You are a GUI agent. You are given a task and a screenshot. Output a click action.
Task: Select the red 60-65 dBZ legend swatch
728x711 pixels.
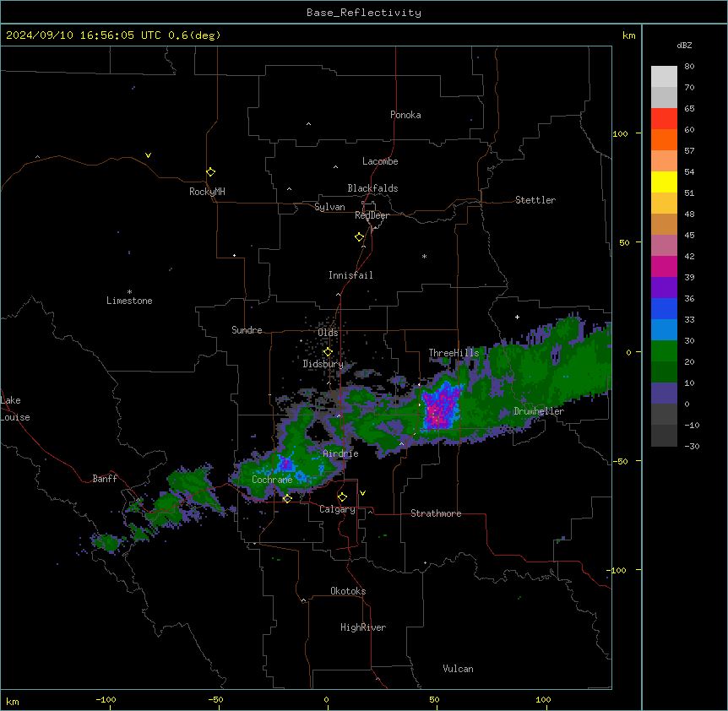[664, 119]
